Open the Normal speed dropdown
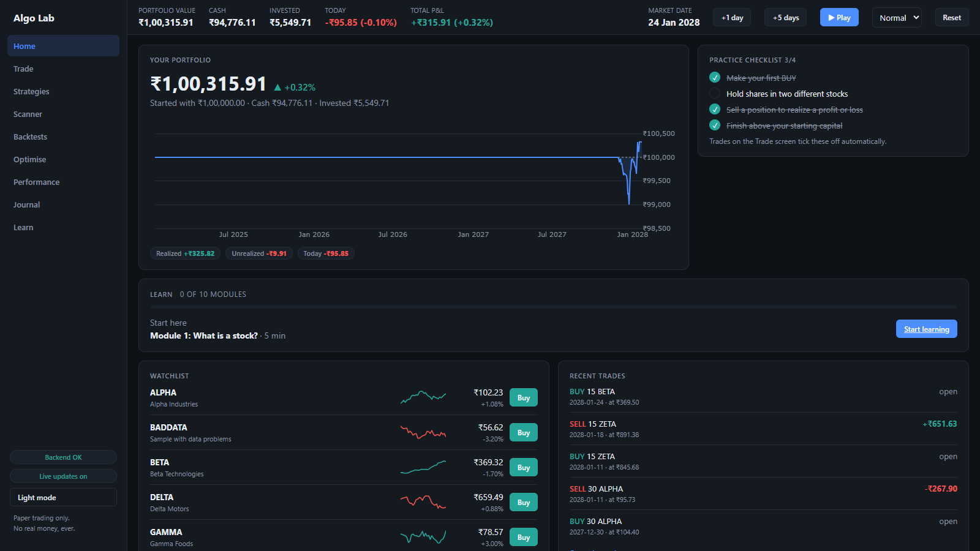Screen dimensions: 980x551 coord(897,18)
